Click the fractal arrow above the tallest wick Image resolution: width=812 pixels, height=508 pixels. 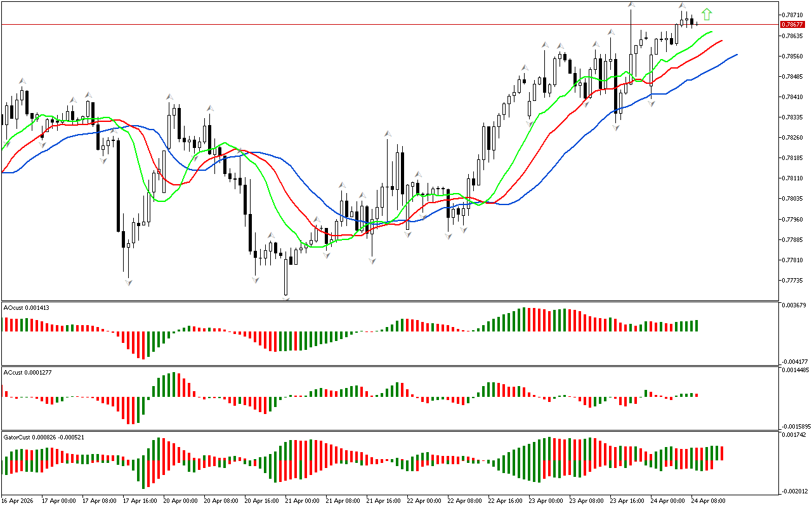point(631,5)
